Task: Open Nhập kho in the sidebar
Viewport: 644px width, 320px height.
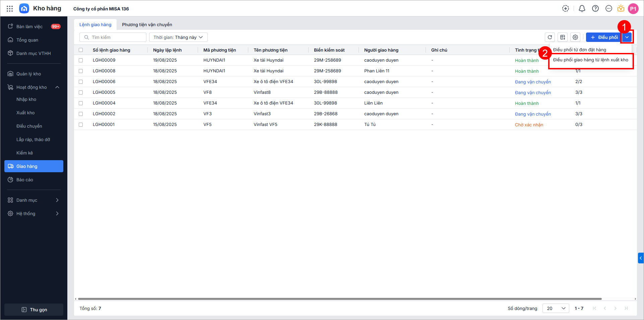Action: point(26,99)
